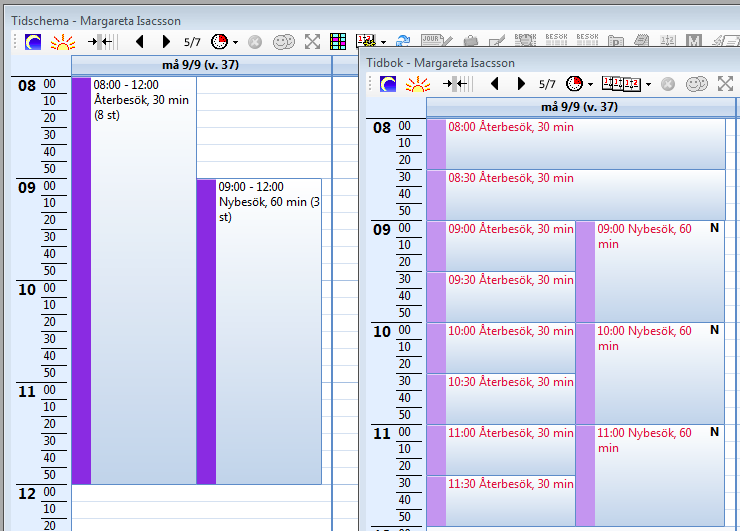Image resolution: width=740 pixels, height=531 pixels.
Task: Click the sun icon in Tidschema toolbar
Action: click(x=63, y=42)
